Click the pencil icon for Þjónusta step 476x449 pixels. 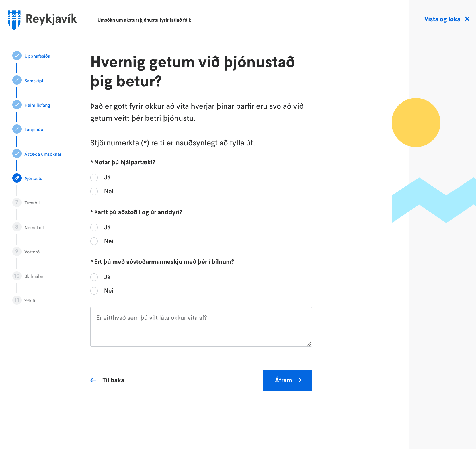(x=17, y=178)
